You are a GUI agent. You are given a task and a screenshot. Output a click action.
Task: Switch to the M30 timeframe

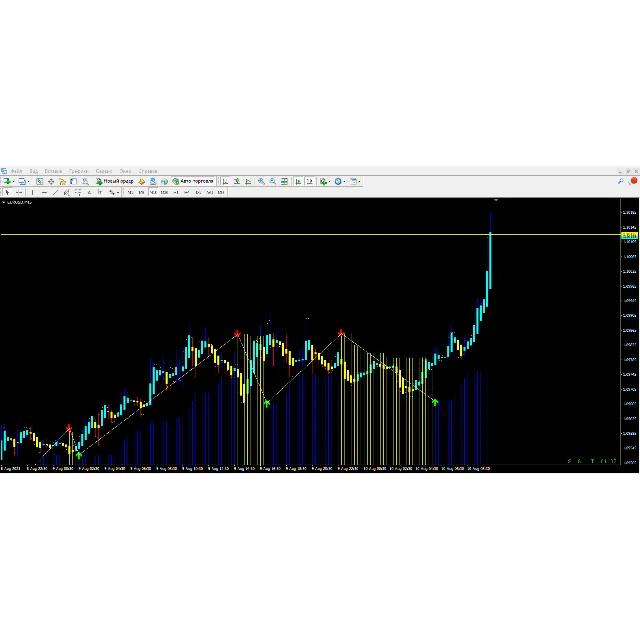(164, 192)
